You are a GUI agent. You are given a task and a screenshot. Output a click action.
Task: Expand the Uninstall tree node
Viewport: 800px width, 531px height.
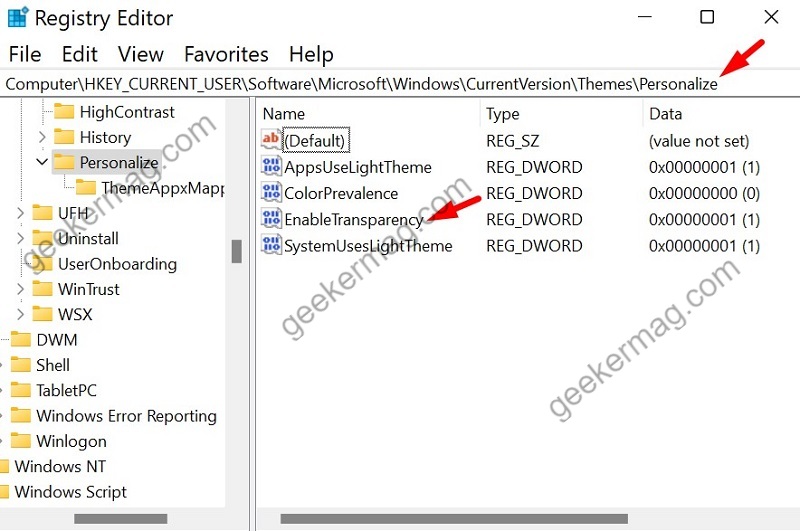coord(20,238)
